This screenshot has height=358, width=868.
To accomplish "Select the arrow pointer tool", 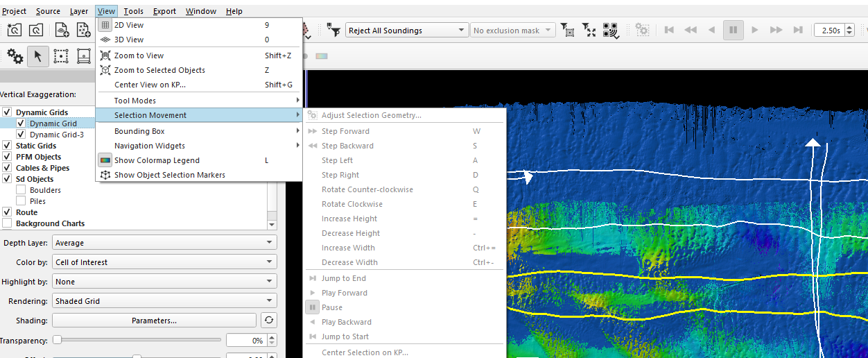I will (38, 56).
